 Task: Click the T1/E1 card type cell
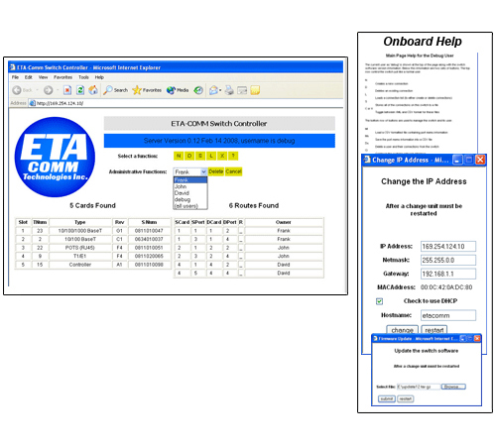(x=80, y=256)
